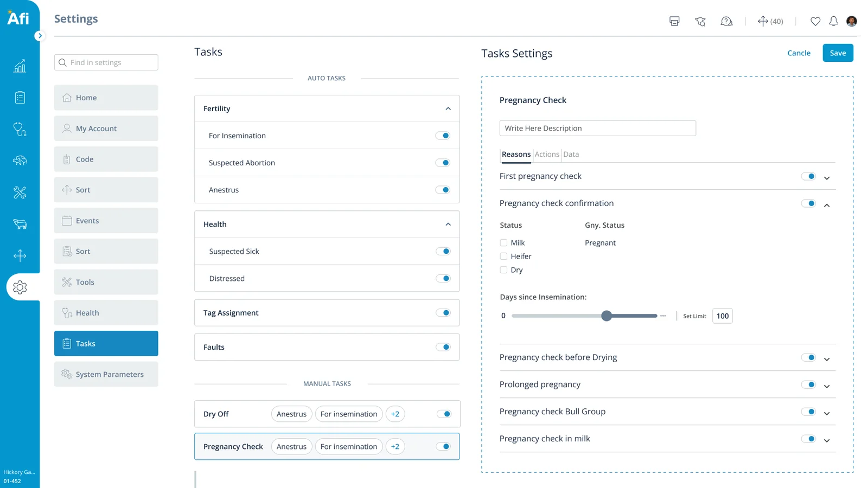Click the heart favorites icon
The image size is (868, 488).
tap(815, 21)
